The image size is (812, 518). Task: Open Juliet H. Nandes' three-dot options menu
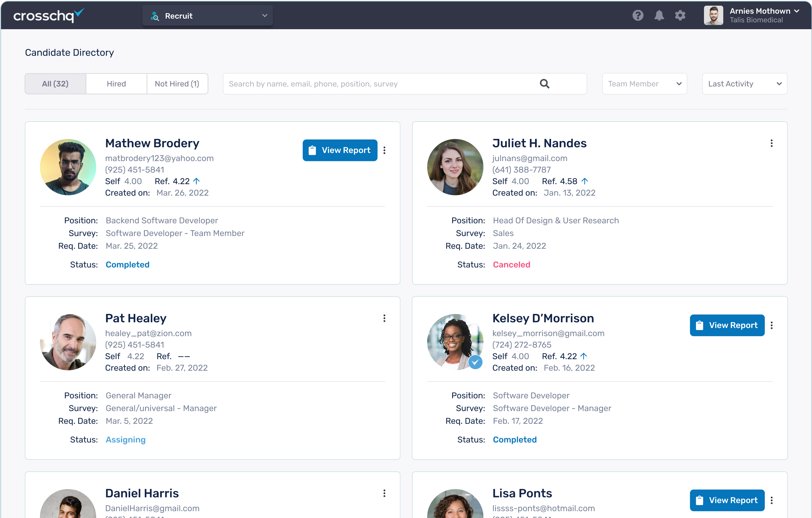point(771,143)
